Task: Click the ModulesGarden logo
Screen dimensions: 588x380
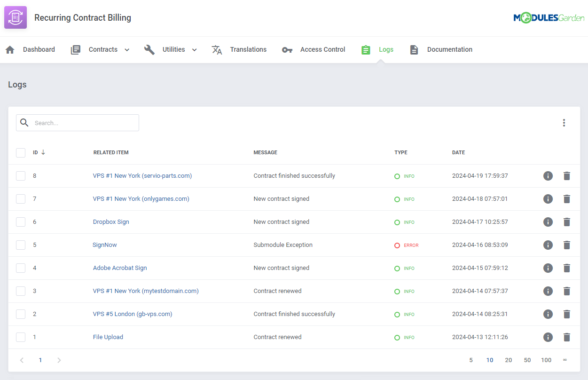Action: 549,18
